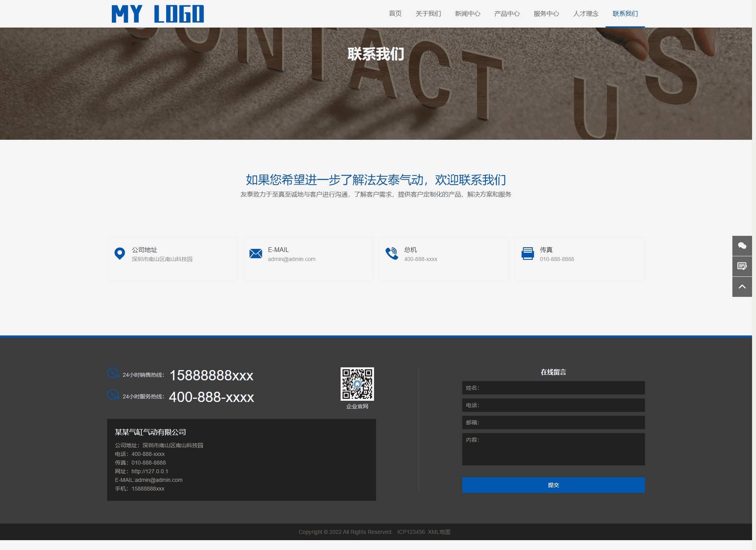756x550 pixels.
Task: Click the MY LOGO site logo
Action: click(157, 14)
